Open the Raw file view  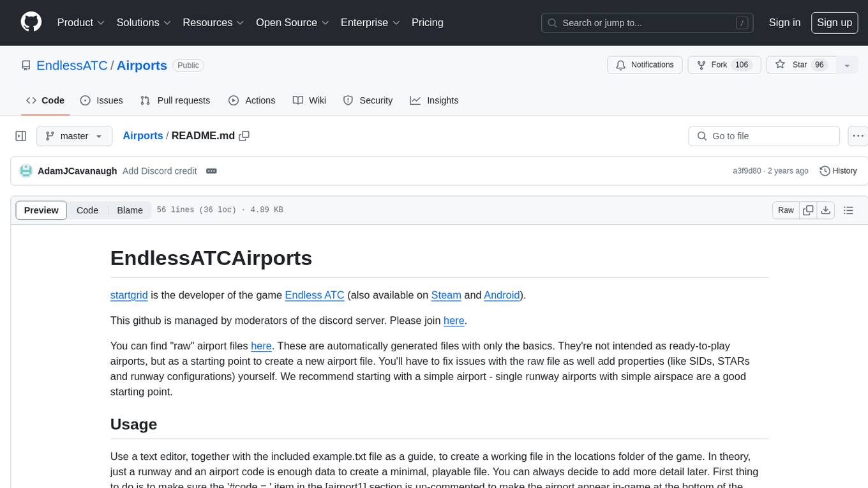[786, 210]
